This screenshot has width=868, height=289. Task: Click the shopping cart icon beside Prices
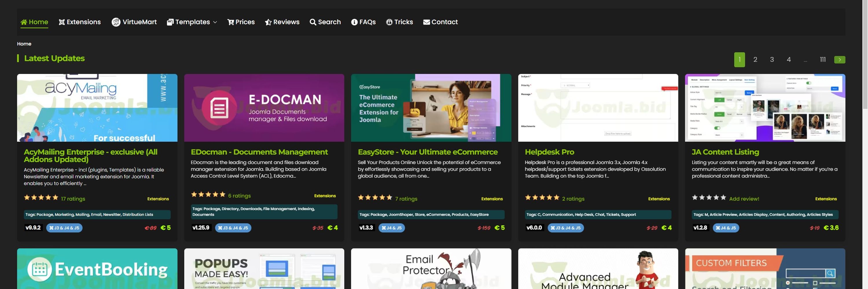[231, 22]
